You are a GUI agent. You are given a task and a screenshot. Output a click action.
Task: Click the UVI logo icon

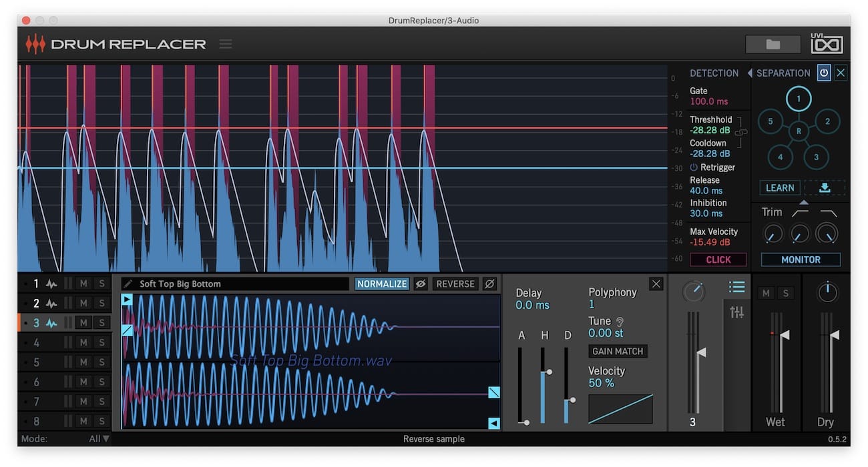click(827, 43)
